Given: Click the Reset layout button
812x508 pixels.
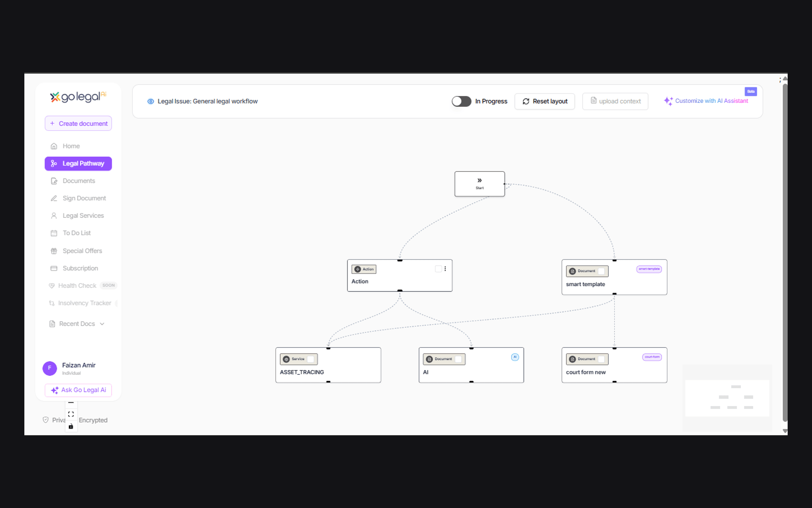Looking at the screenshot, I should coord(545,101).
